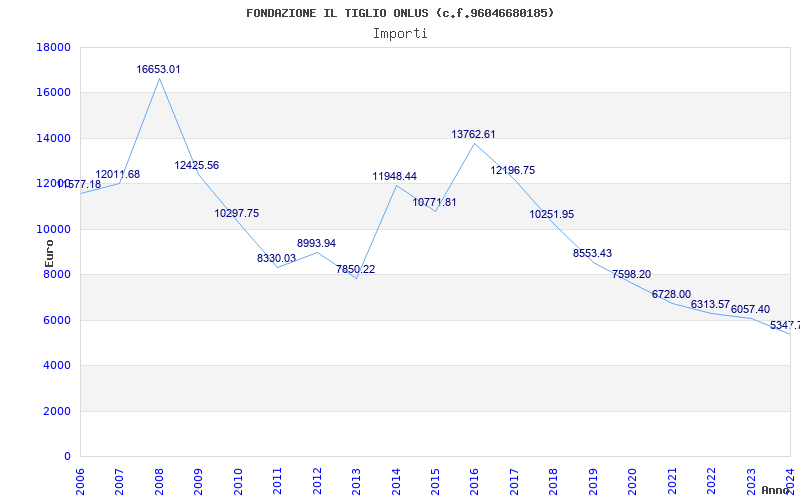Select the 6728.00 data label
The height and width of the screenshot is (500, 800).
coord(671,294)
